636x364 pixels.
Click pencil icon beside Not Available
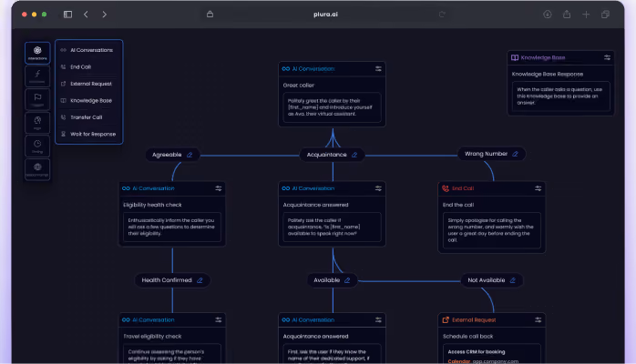513,280
